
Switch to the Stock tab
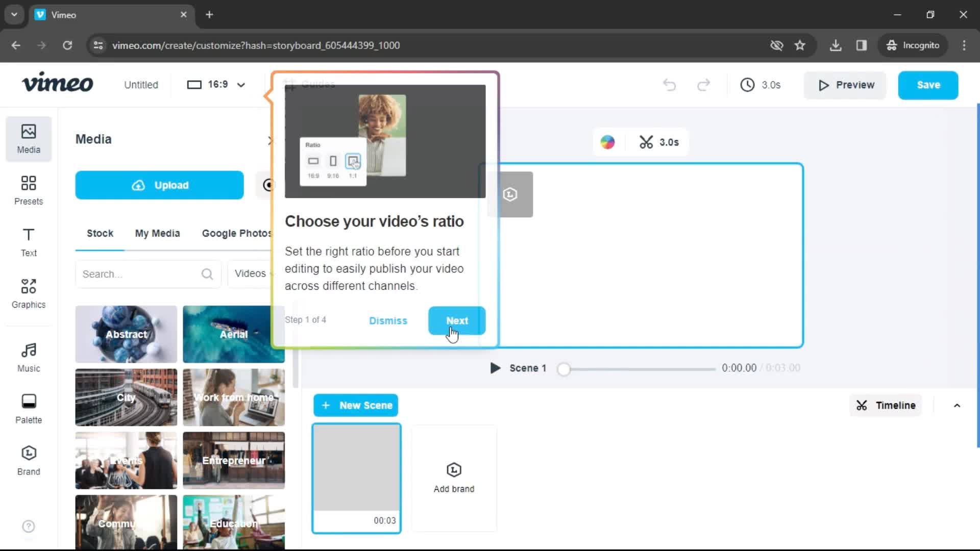pos(100,233)
